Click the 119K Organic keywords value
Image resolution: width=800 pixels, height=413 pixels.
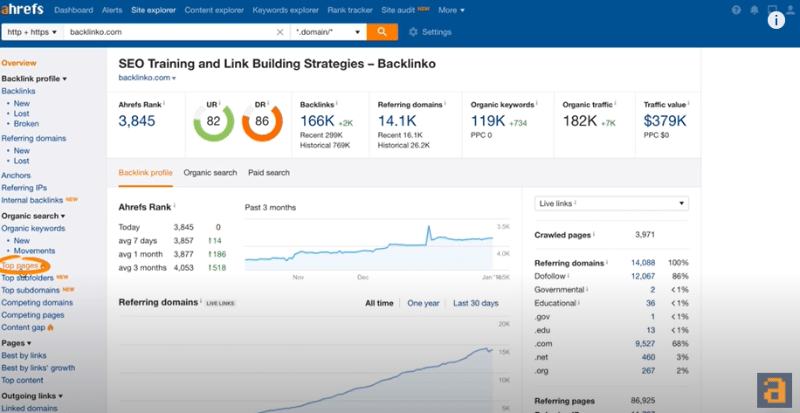(x=488, y=121)
